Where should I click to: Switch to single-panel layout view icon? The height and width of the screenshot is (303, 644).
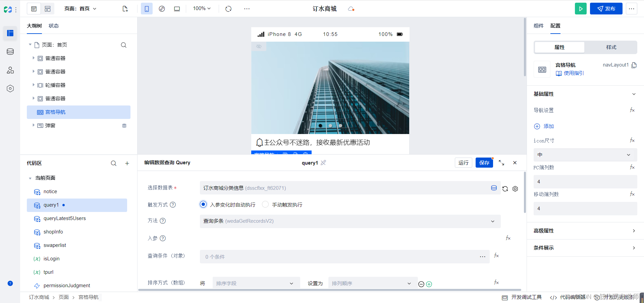click(34, 9)
